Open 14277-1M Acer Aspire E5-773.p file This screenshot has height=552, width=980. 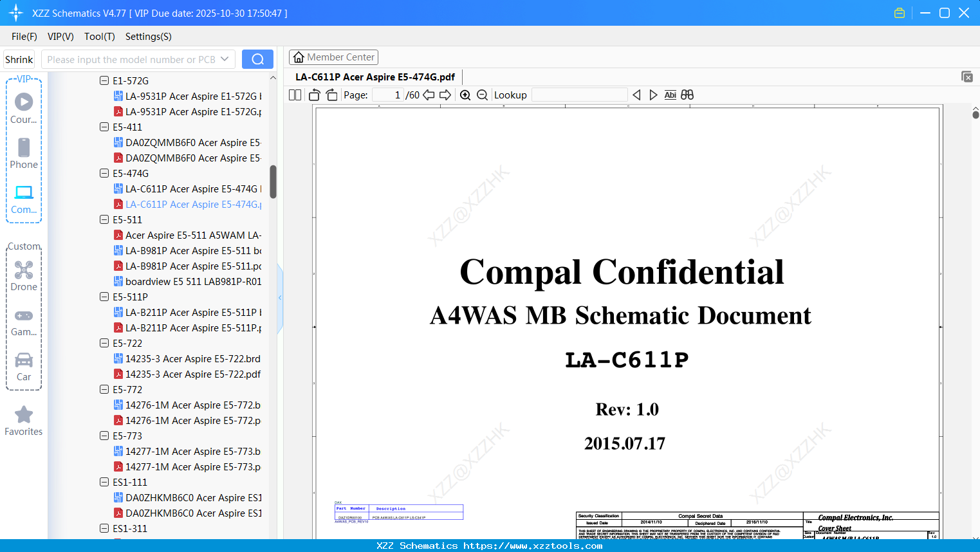click(187, 466)
